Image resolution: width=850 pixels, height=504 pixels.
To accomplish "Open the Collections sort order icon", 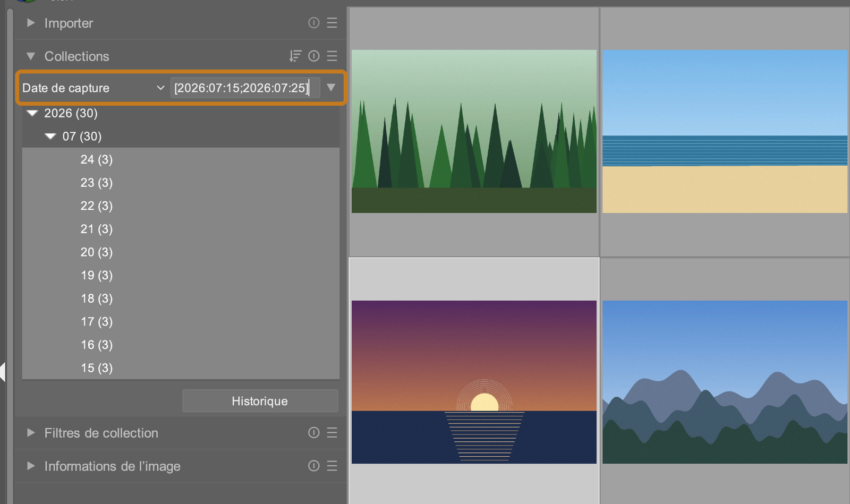I will pyautogui.click(x=295, y=56).
